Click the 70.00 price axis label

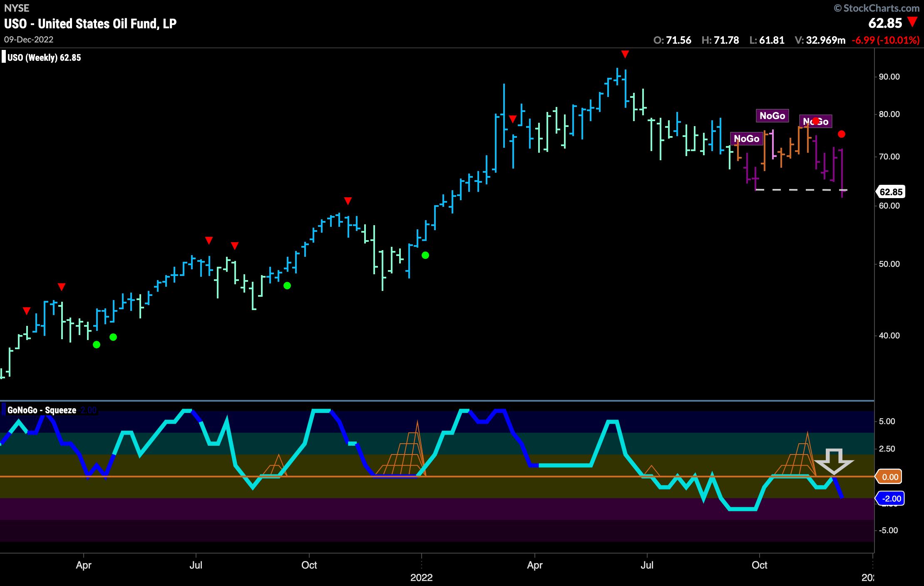click(x=889, y=156)
